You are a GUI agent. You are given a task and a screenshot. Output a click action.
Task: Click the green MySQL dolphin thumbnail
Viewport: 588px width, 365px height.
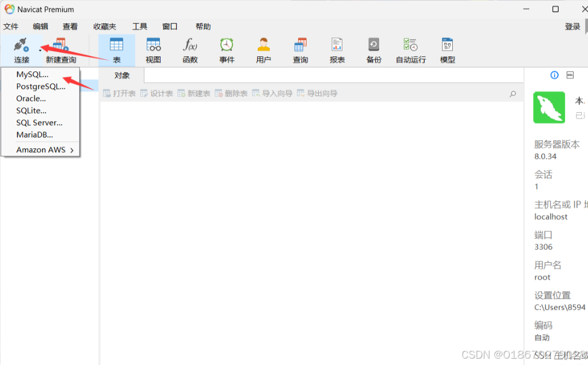pyautogui.click(x=549, y=107)
